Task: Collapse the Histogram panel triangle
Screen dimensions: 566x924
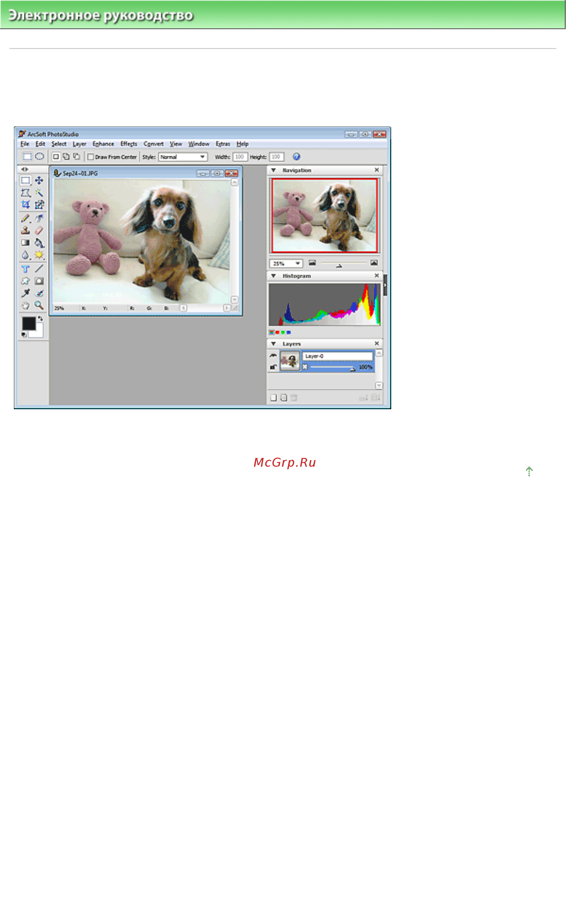Action: coord(274,276)
